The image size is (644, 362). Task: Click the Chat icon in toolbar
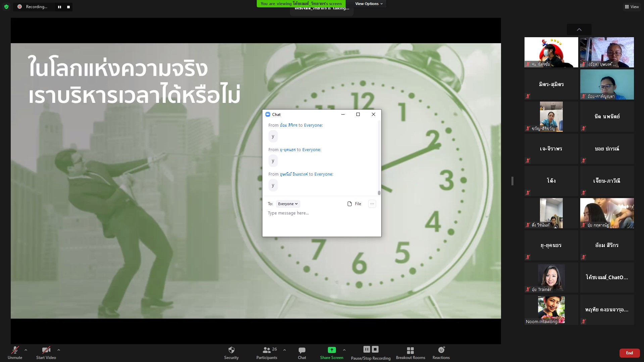click(x=302, y=350)
